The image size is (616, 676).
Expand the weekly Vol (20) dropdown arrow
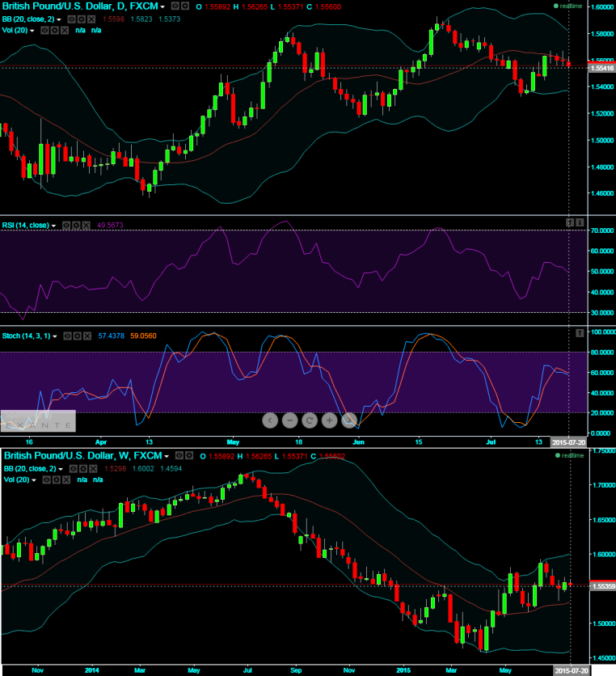(34, 480)
